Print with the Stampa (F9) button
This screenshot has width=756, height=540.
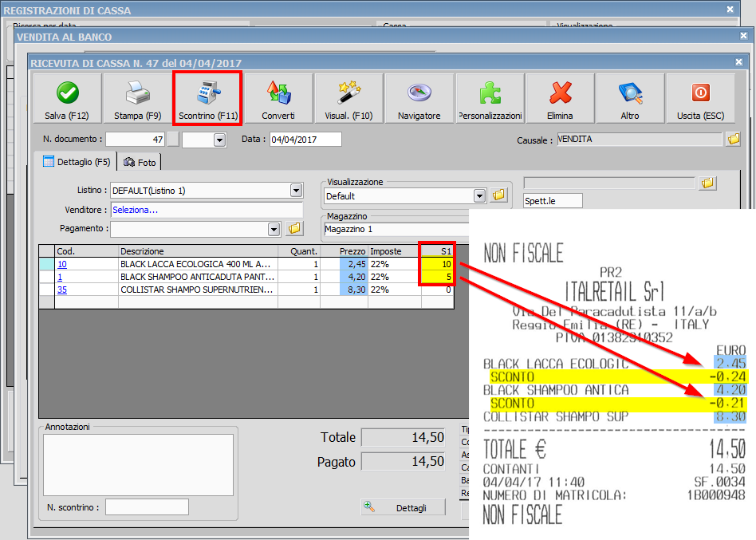(x=137, y=99)
